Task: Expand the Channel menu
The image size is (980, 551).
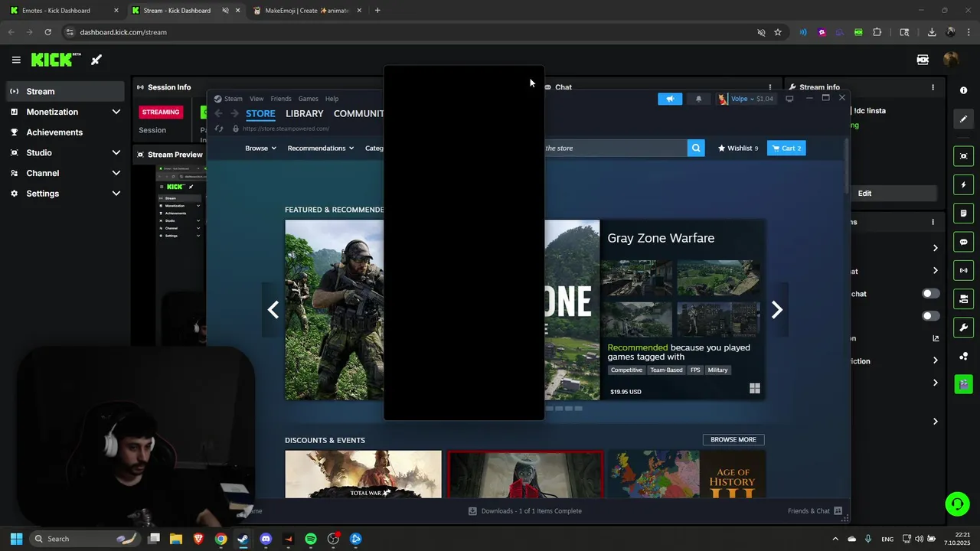Action: [65, 173]
